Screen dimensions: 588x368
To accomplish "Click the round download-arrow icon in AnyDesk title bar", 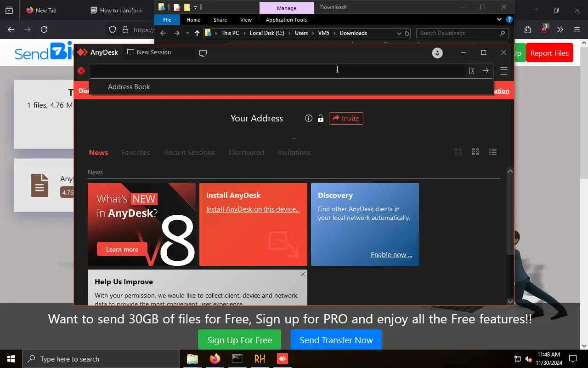I will tap(437, 53).
